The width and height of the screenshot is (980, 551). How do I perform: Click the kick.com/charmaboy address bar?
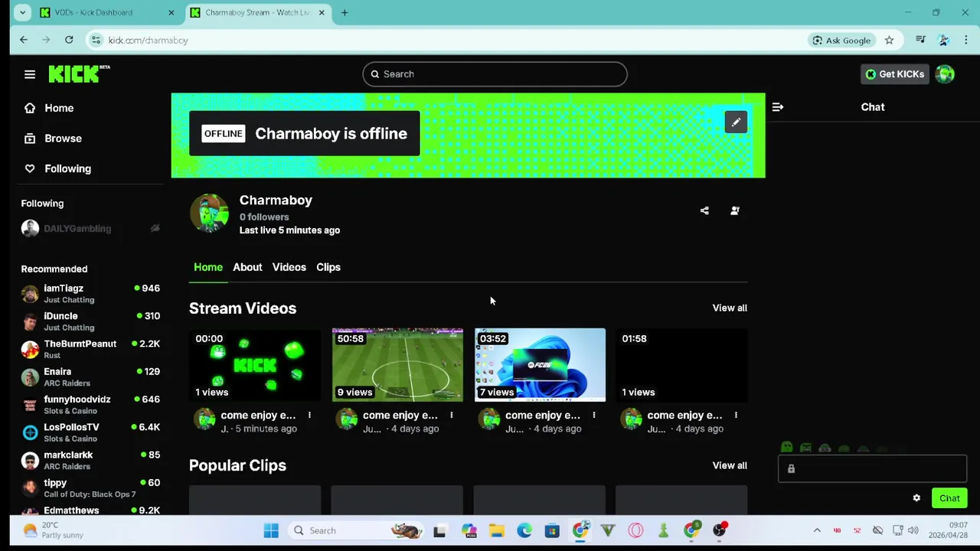pos(452,40)
